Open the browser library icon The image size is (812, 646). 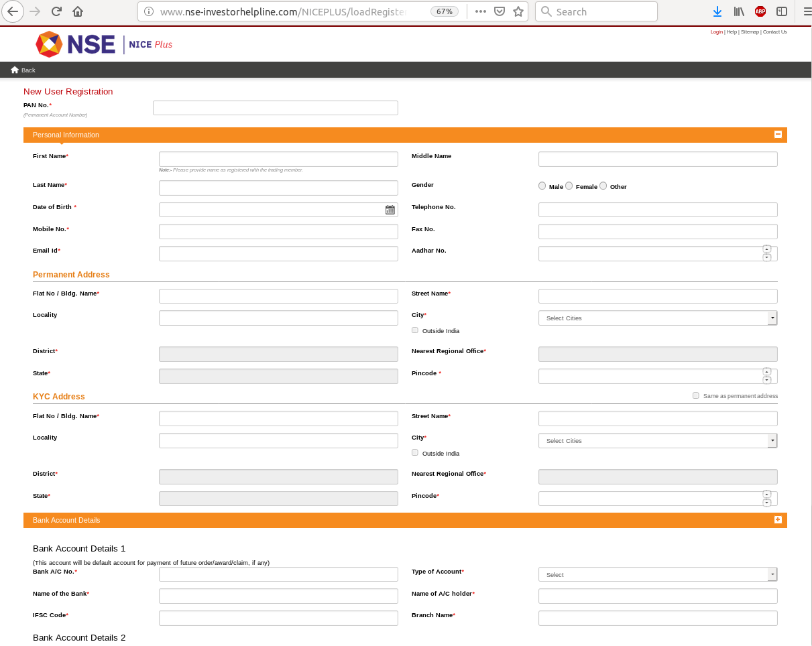[738, 11]
